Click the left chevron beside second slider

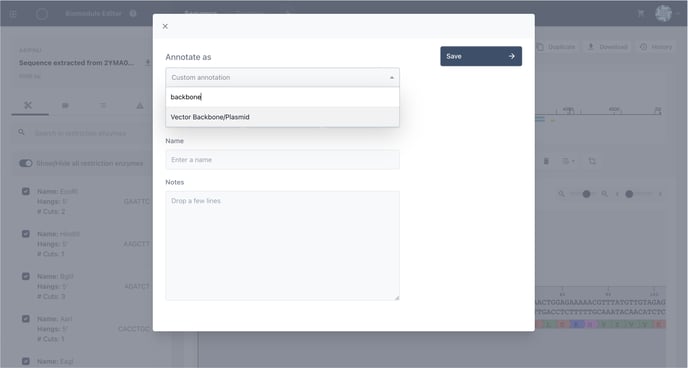point(617,194)
